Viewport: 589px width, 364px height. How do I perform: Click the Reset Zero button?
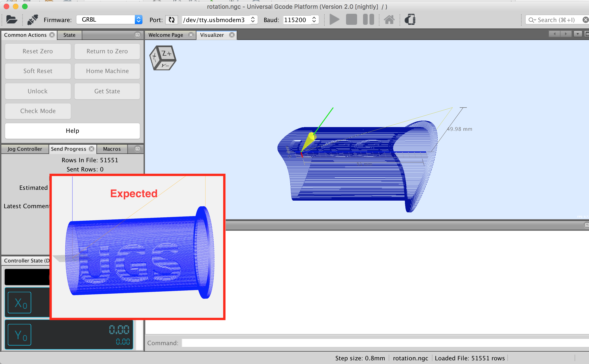click(x=38, y=51)
